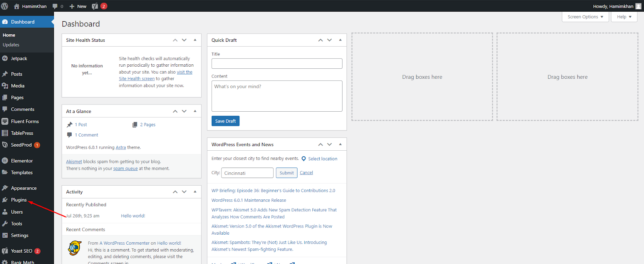Select Home under Dashboard menu
This screenshot has height=264, width=644.
(9, 35)
